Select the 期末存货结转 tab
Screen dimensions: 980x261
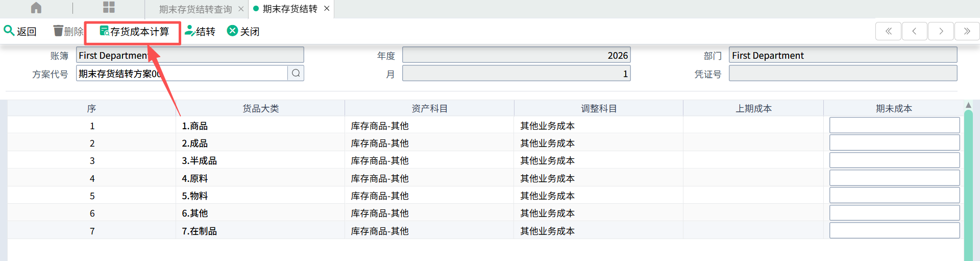pos(289,9)
